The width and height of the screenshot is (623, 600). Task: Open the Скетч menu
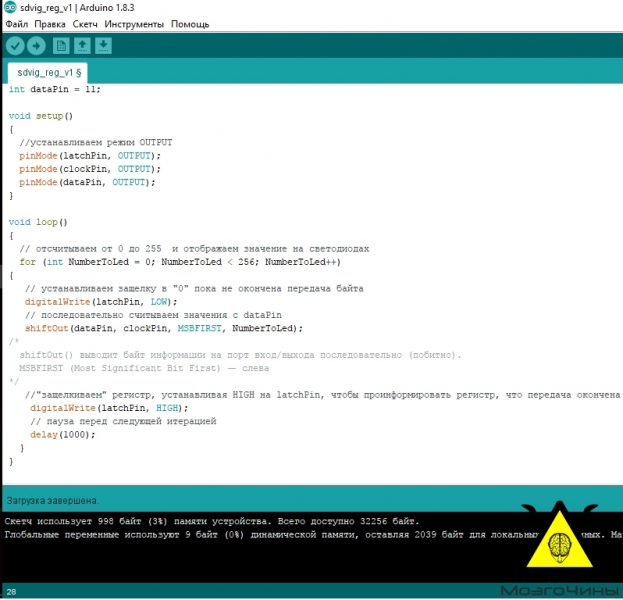pyautogui.click(x=85, y=24)
